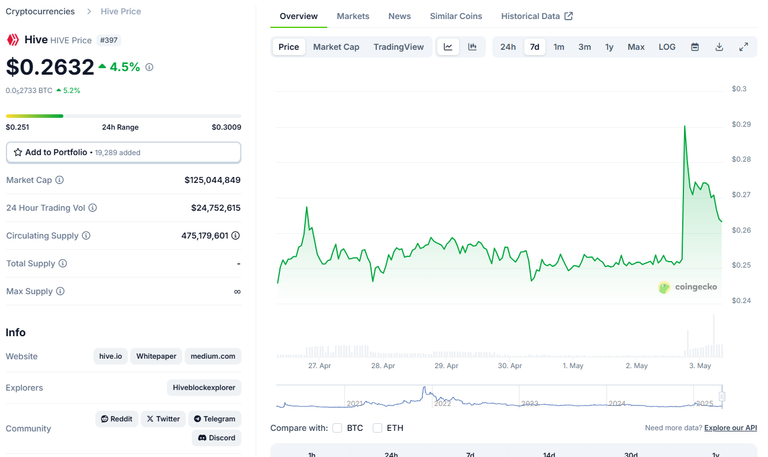Select the Market Cap chart mode
The width and height of the screenshot is (768, 457).
click(x=336, y=47)
